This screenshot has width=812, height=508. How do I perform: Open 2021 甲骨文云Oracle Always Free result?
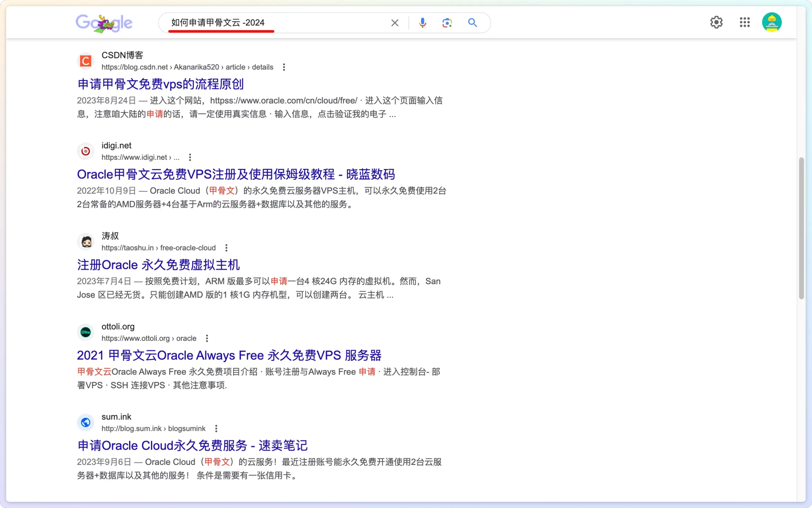pyautogui.click(x=229, y=355)
